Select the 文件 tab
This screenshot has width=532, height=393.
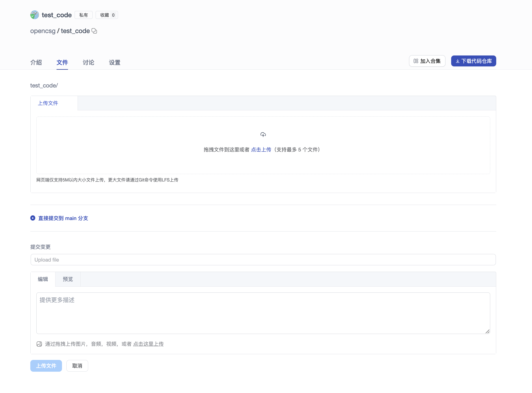coord(62,62)
